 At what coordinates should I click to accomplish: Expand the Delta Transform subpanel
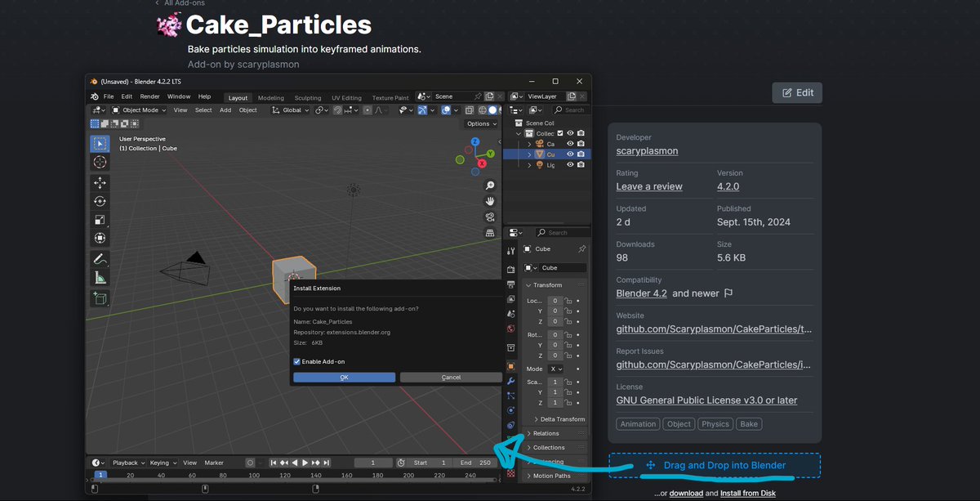[559, 419]
